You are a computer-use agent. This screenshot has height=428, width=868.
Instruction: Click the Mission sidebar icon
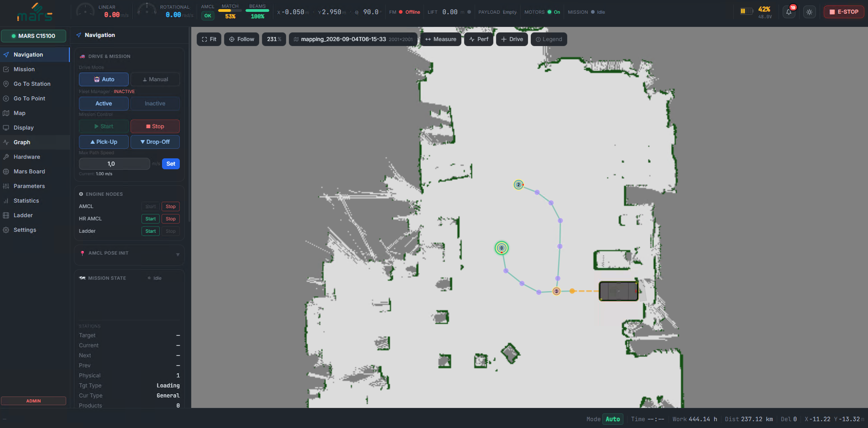click(x=6, y=69)
